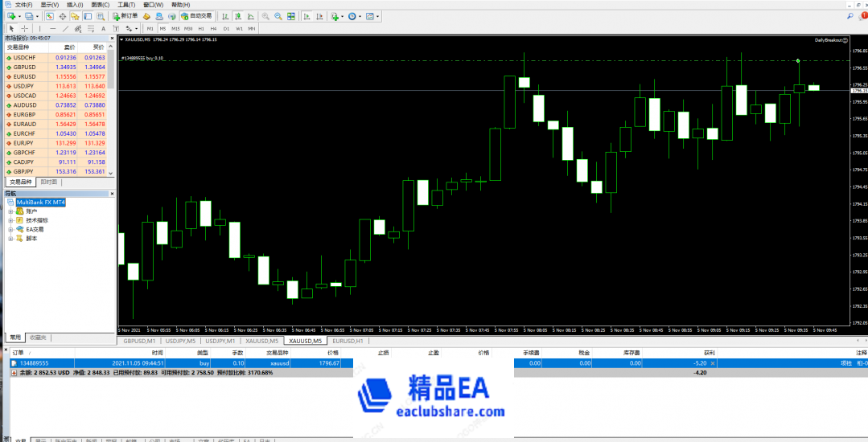Open the EURUSD,H1 chart tab
This screenshot has width=868, height=442.
click(348, 341)
